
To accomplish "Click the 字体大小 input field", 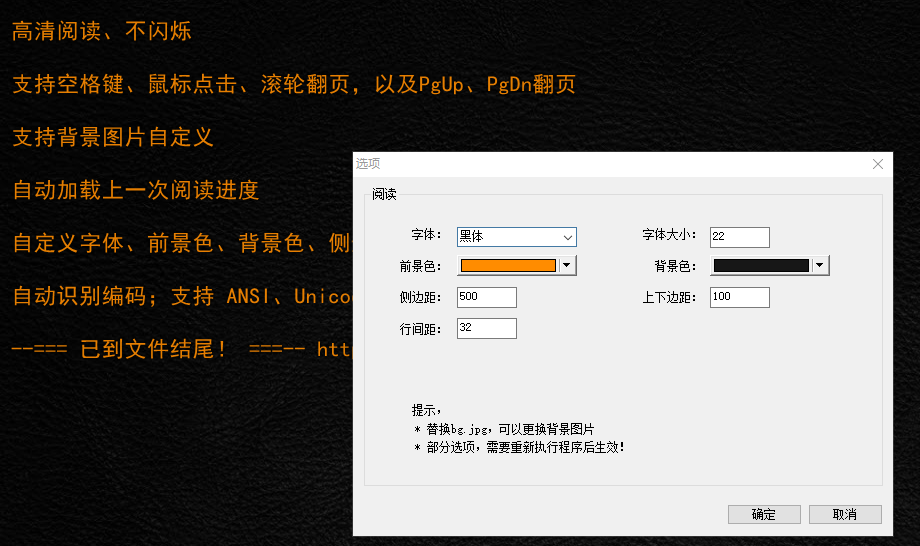I will (739, 237).
